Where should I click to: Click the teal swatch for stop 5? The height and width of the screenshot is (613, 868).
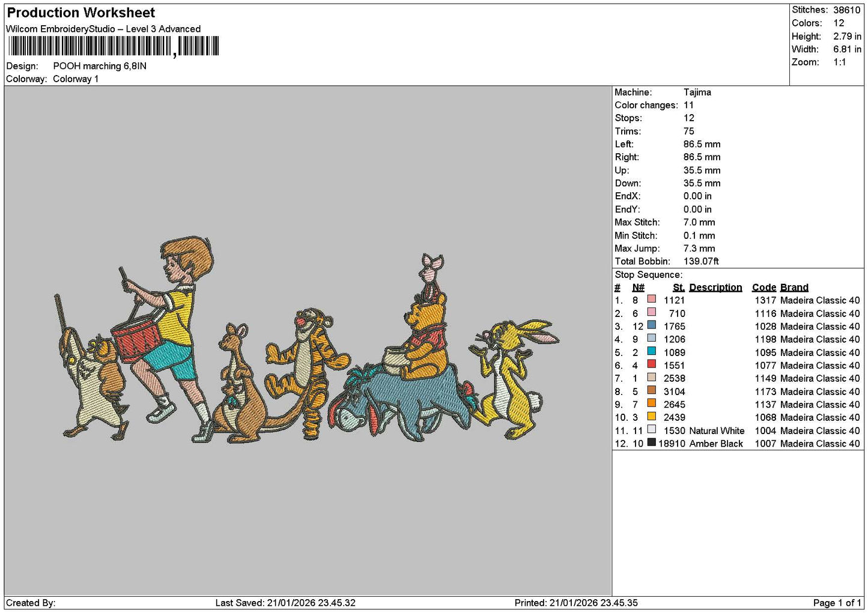point(652,351)
